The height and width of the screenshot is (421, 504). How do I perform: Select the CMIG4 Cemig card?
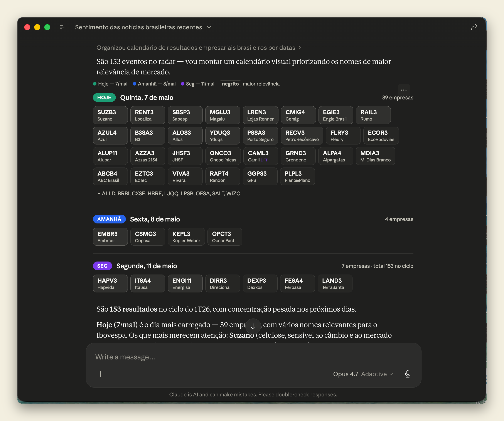(x=298, y=115)
